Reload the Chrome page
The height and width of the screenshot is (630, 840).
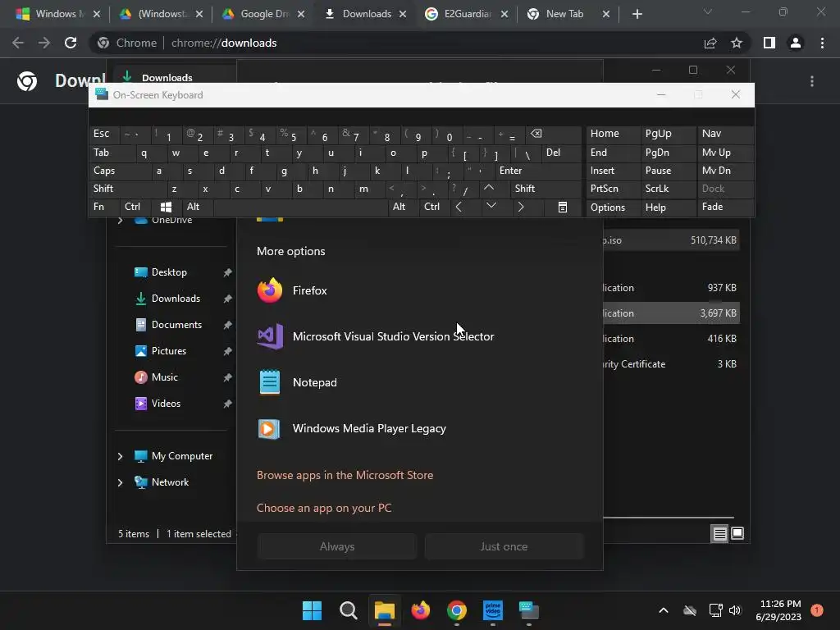point(71,43)
